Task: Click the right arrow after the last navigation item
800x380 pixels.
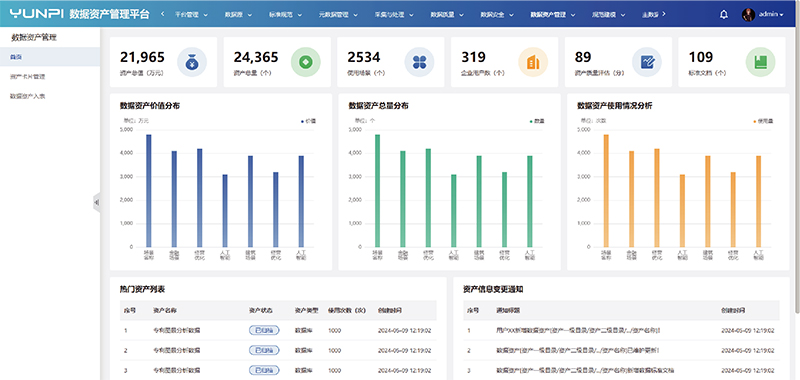Action: [663, 14]
